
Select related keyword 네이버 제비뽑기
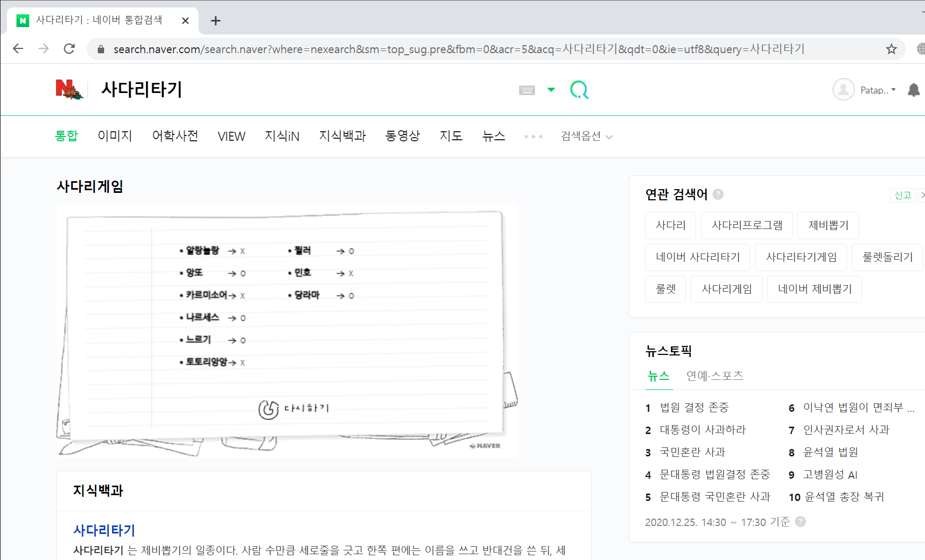click(814, 289)
